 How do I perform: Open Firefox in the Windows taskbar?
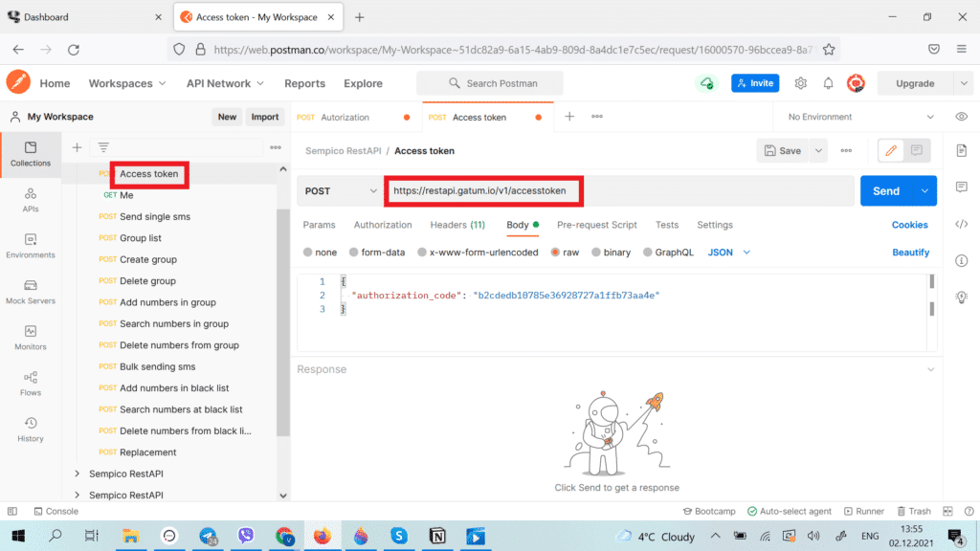tap(323, 536)
